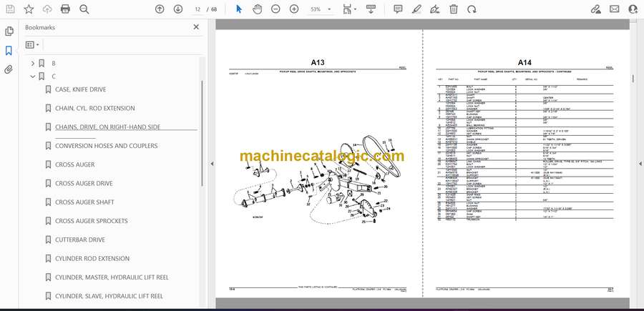The height and width of the screenshot is (311, 644).
Task: Open the bookmarks options menu dropdown
Action: (x=32, y=45)
